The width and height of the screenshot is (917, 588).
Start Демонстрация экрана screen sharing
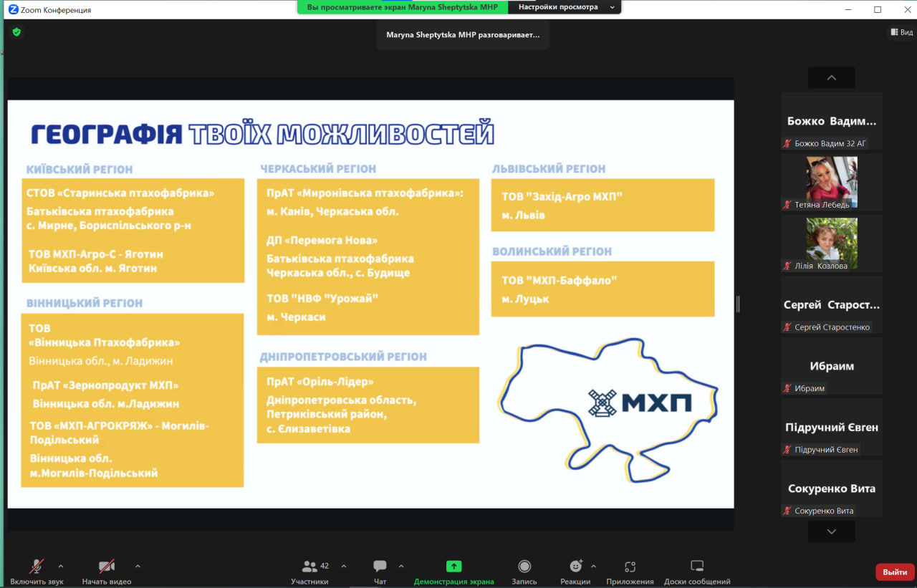[453, 572]
